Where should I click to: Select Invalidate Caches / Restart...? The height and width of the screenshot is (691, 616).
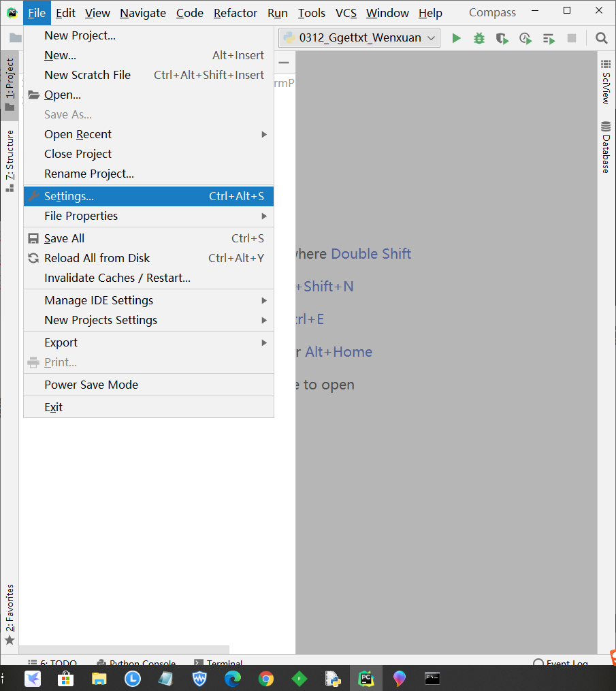point(148,278)
